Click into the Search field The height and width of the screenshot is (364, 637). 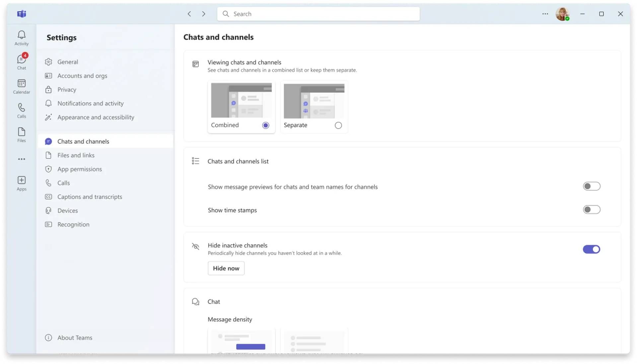318,14
